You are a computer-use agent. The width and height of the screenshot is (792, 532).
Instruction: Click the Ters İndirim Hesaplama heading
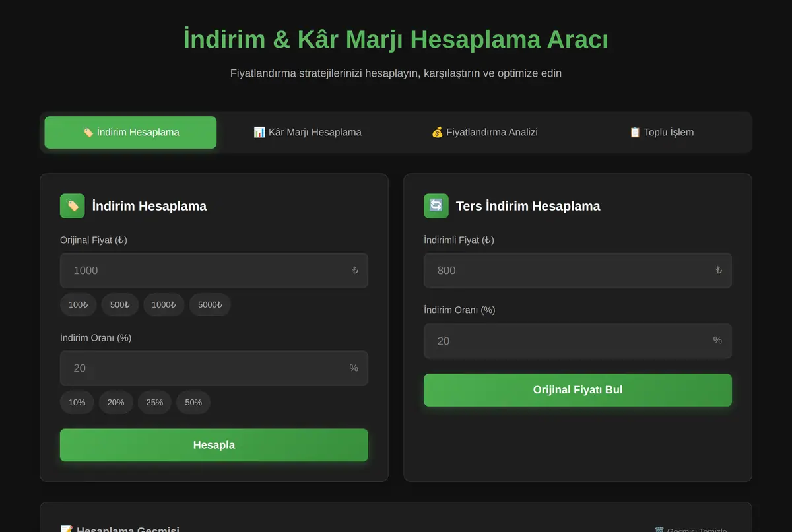tap(528, 206)
